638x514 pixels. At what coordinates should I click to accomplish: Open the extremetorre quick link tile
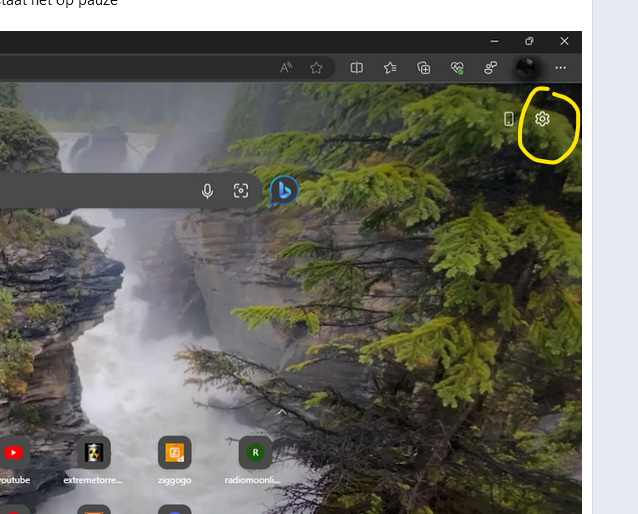click(x=94, y=453)
